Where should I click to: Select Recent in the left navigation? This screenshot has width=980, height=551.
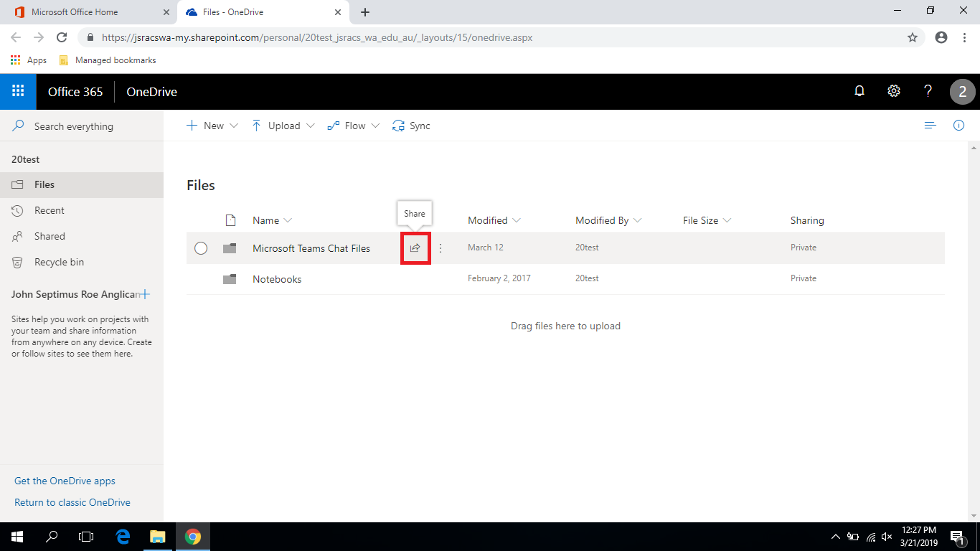(x=82, y=210)
